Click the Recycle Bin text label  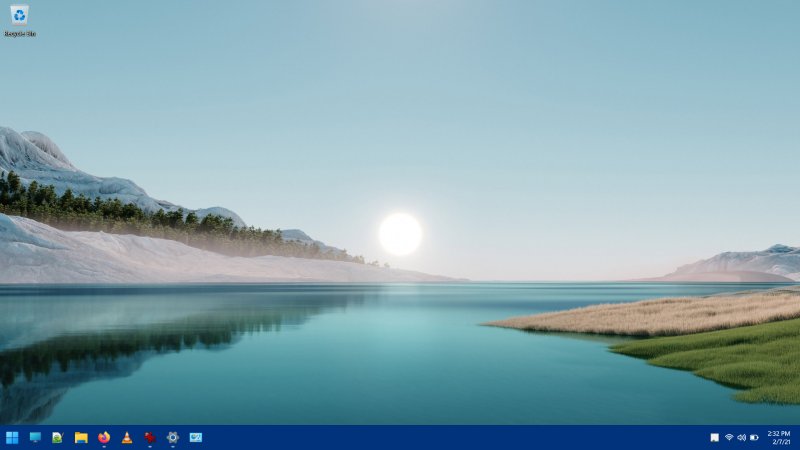pos(19,34)
